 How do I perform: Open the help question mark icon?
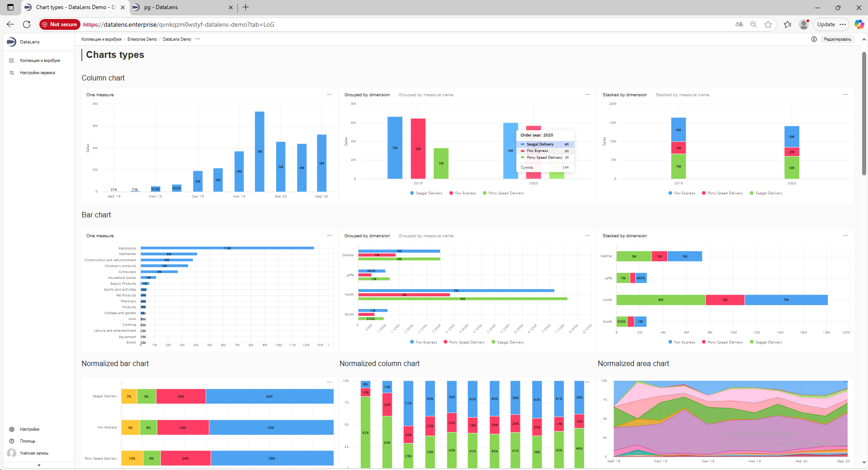coord(12,441)
